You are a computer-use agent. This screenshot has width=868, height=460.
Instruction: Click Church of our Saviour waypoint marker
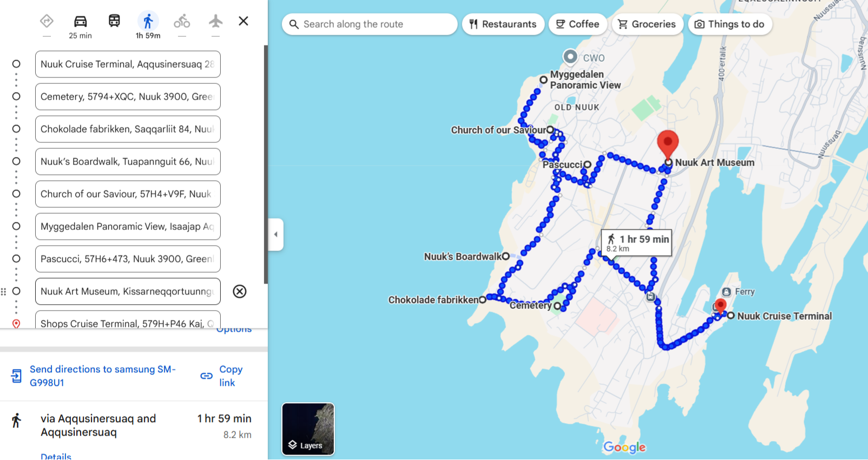(x=550, y=130)
